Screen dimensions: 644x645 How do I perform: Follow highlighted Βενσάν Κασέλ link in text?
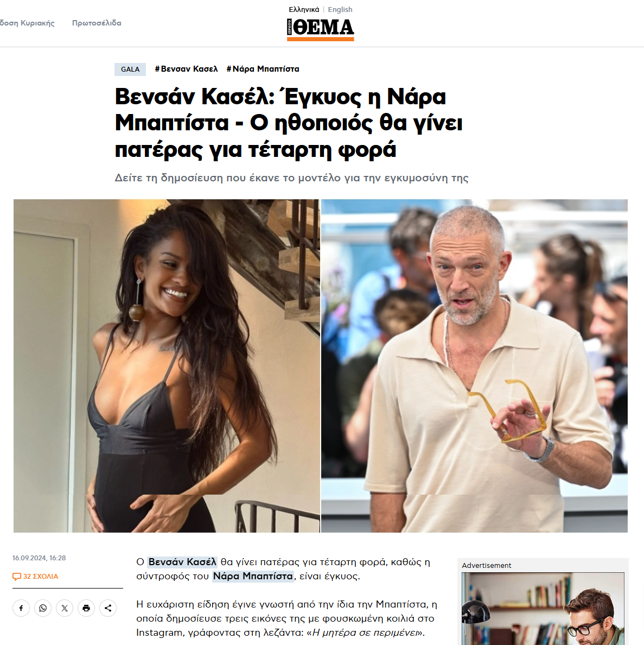182,562
